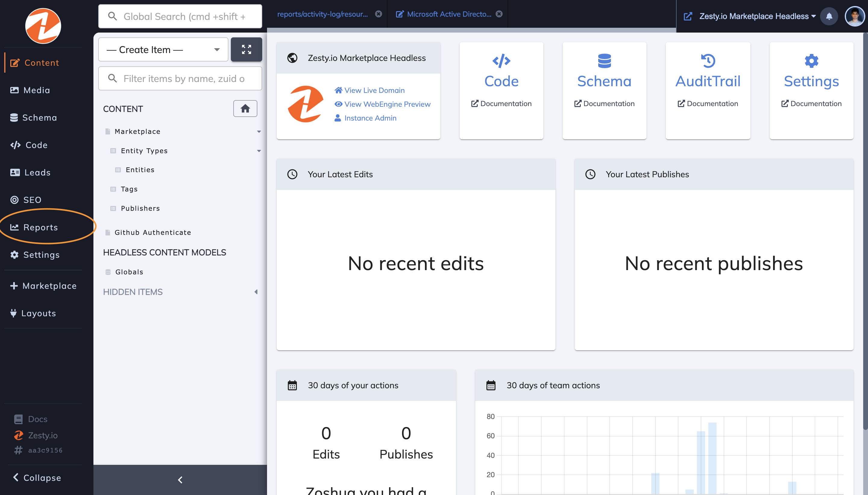Close the Microsoft Active Directory tab
The image size is (868, 495).
[499, 14]
